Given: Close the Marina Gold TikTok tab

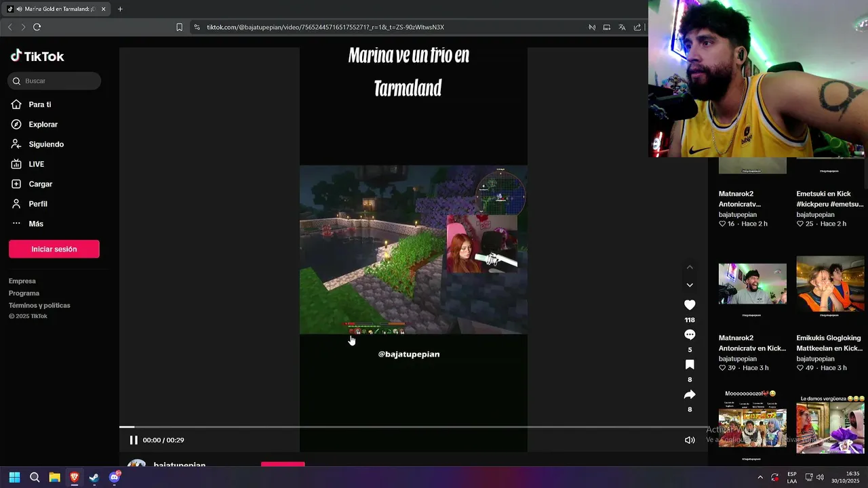Looking at the screenshot, I should point(104,9).
